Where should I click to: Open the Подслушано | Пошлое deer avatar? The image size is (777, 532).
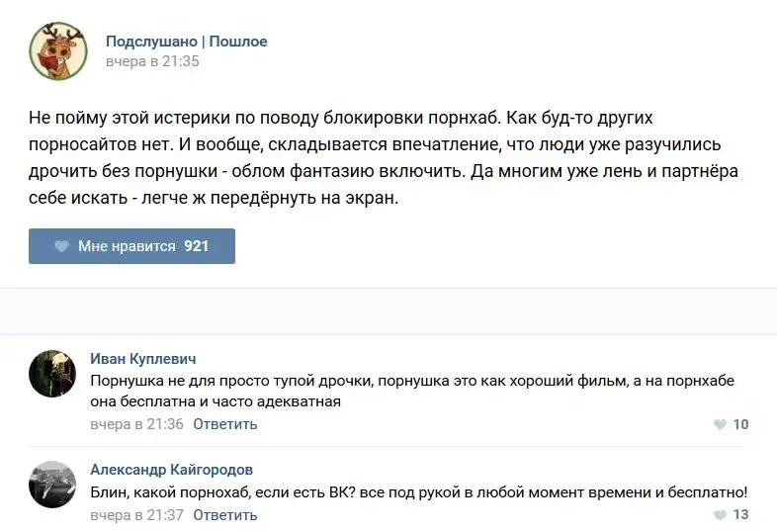click(x=58, y=51)
